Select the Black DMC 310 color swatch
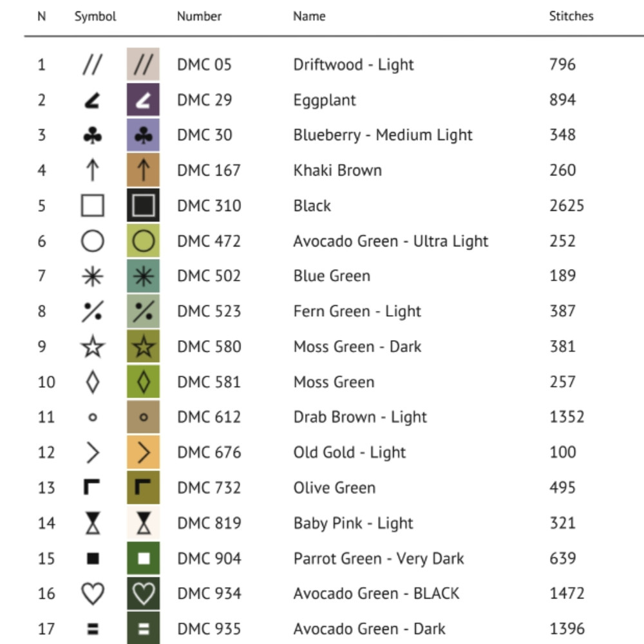644x644 pixels. coord(143,206)
